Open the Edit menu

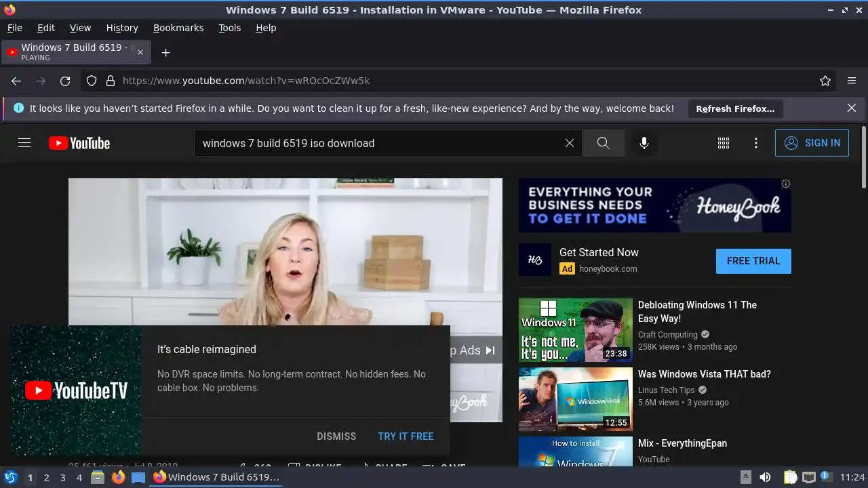46,28
